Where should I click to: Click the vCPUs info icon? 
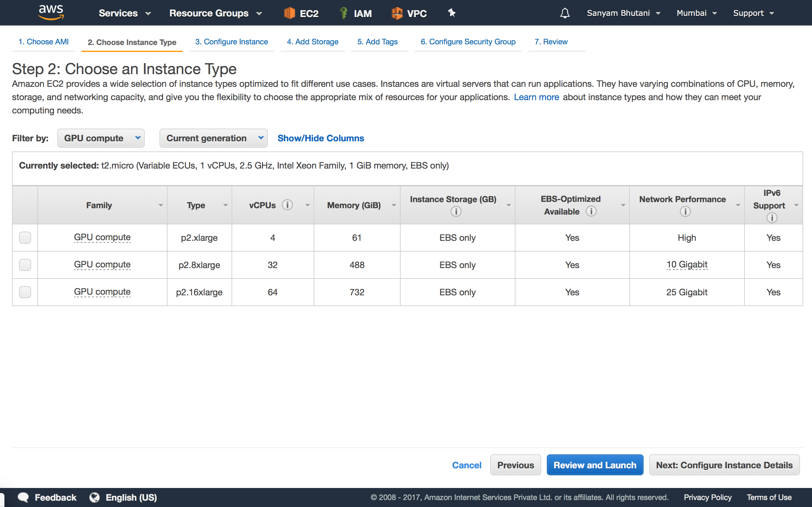(x=287, y=205)
